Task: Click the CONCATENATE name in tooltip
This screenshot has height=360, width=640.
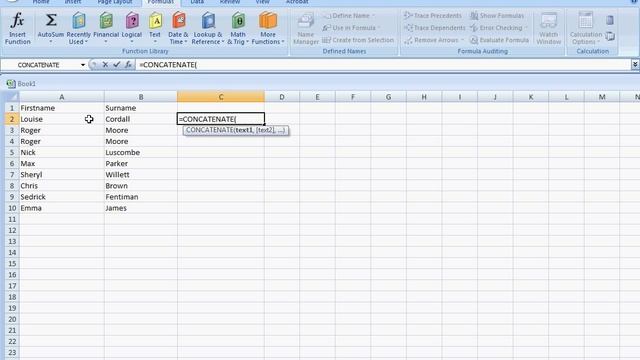Action: coord(210,130)
